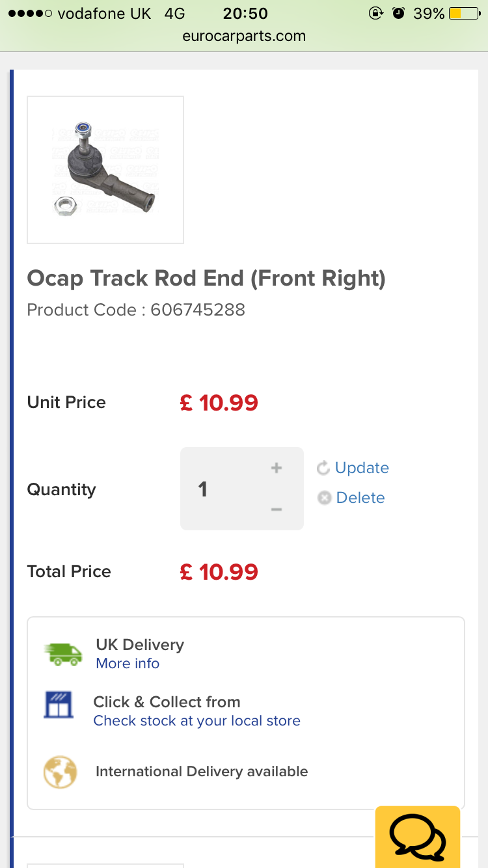Viewport: 488px width, 868px height.
Task: Tap the rotation lock status icon
Action: tap(375, 13)
